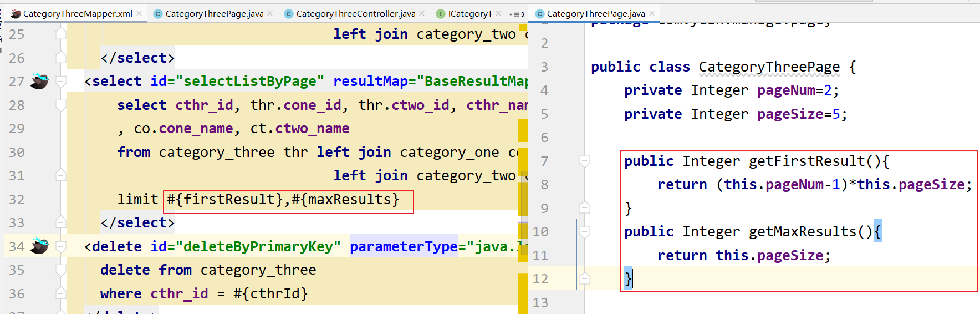Image resolution: width=980 pixels, height=314 pixels.
Task: Collapse the getMaxResults method at line 10
Action: point(584,232)
